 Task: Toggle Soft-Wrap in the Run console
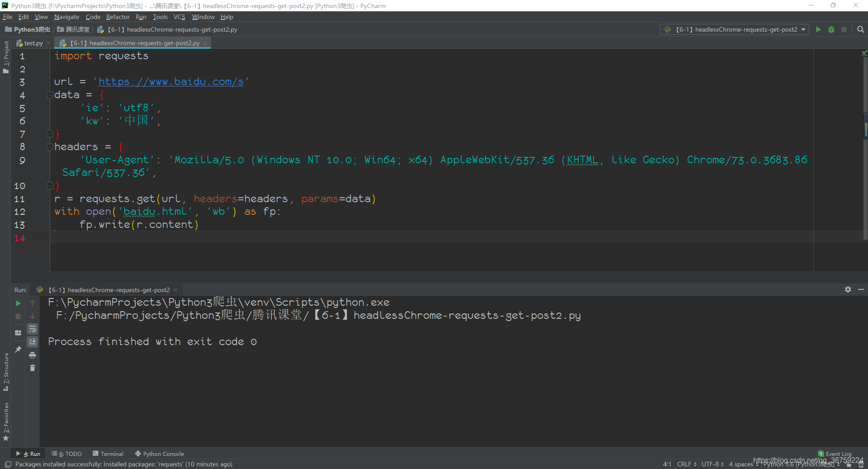coord(32,329)
